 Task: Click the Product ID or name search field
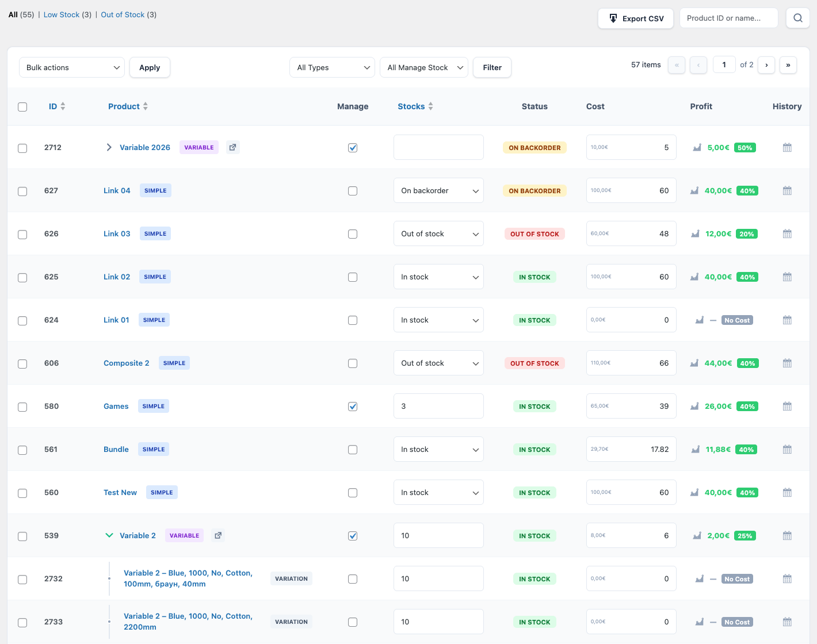coord(728,18)
